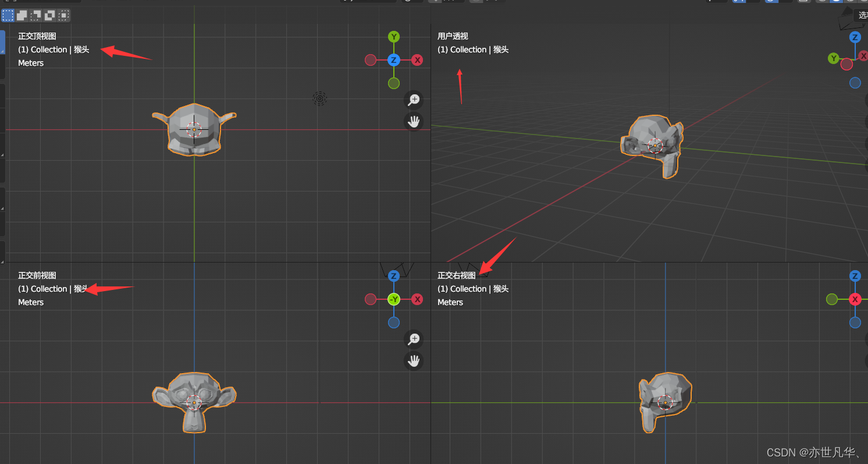Choose the Subtract Selection mode icon
The width and height of the screenshot is (868, 464).
coord(35,15)
